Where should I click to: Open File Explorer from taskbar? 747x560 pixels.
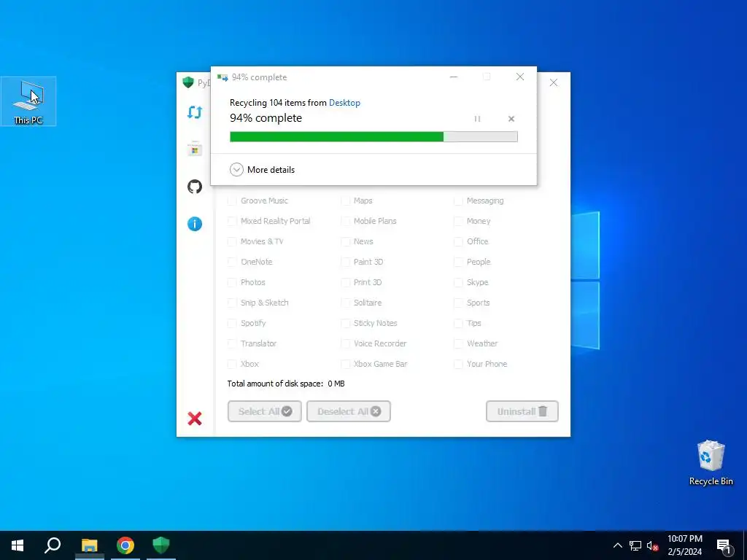89,545
